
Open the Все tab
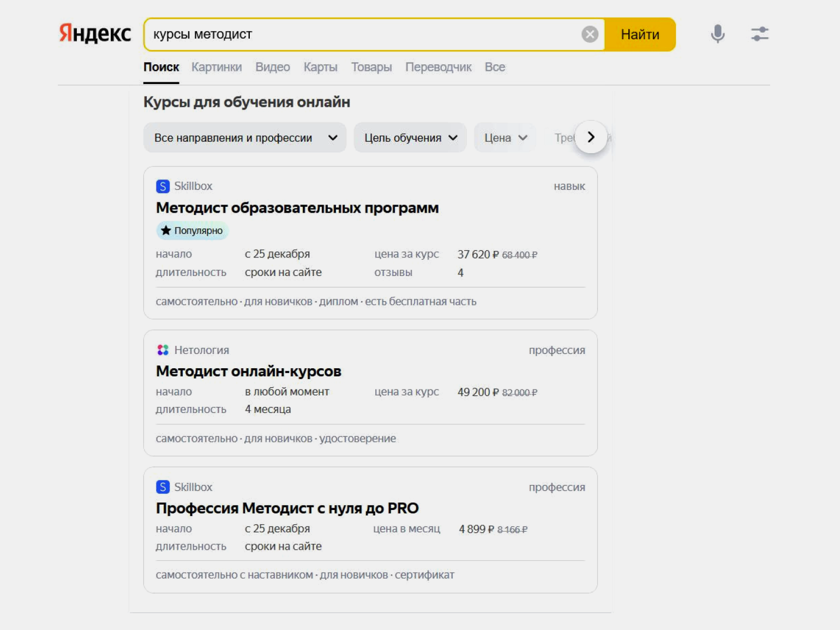(x=495, y=67)
